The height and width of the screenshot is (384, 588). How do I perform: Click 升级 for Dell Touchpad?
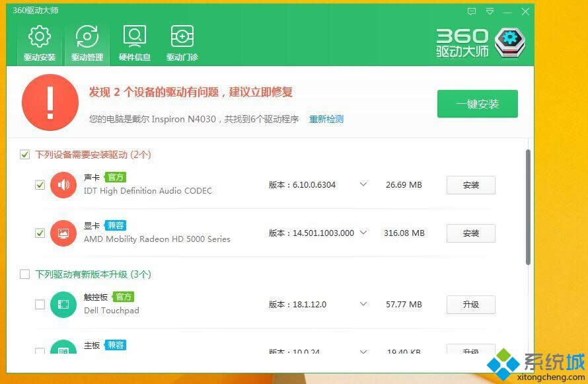coord(470,305)
